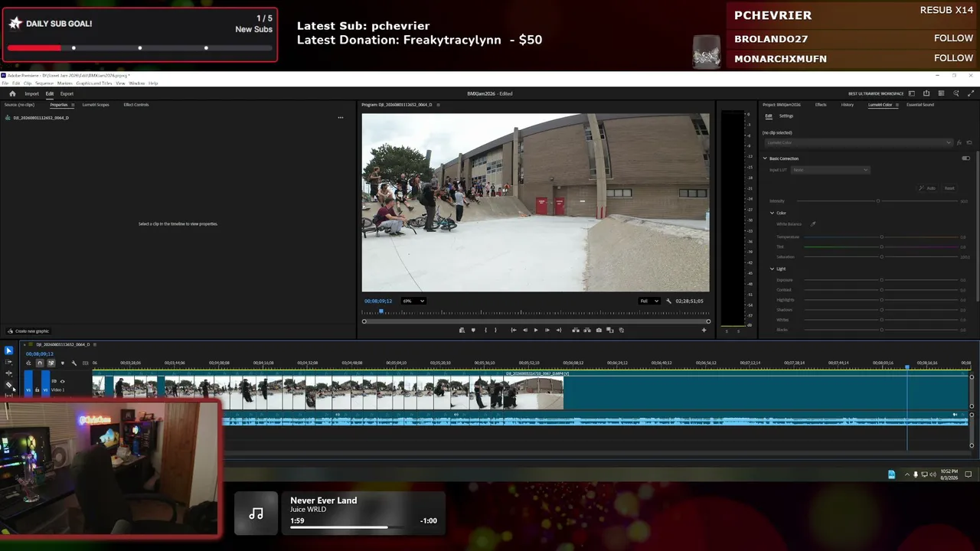Click Create new graphic button
Image resolution: width=980 pixels, height=551 pixels.
tap(29, 331)
